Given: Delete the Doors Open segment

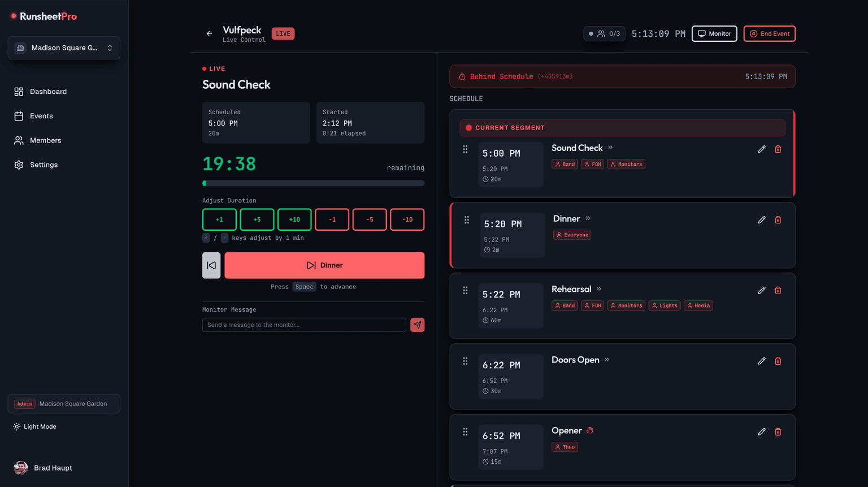Looking at the screenshot, I should 778,361.
